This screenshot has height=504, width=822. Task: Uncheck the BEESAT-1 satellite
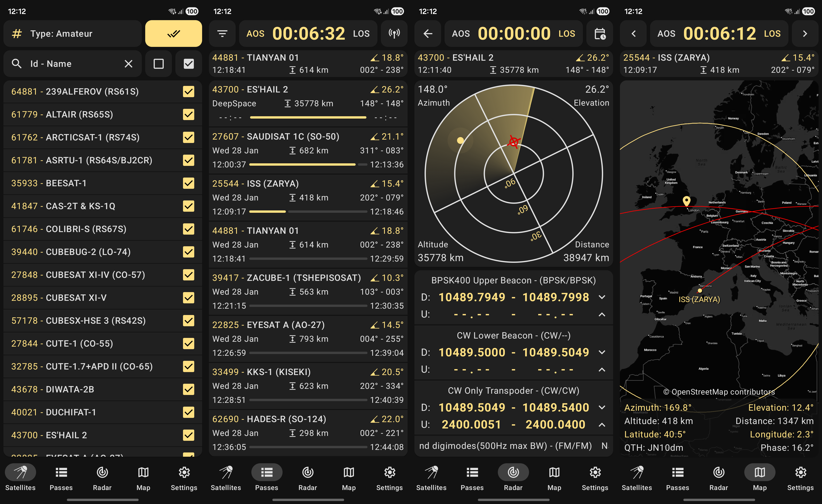[x=189, y=183]
